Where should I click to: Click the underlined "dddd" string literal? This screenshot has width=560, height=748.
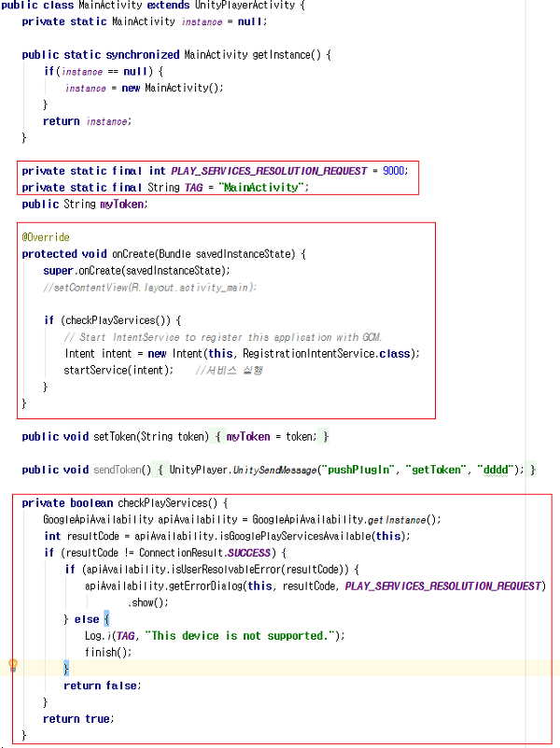click(496, 470)
